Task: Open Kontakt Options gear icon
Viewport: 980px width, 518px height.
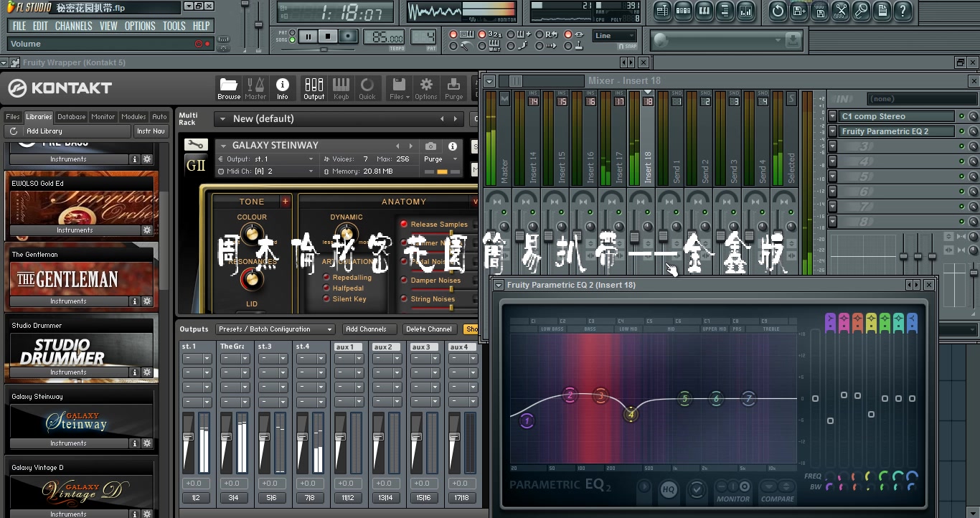Action: [426, 89]
